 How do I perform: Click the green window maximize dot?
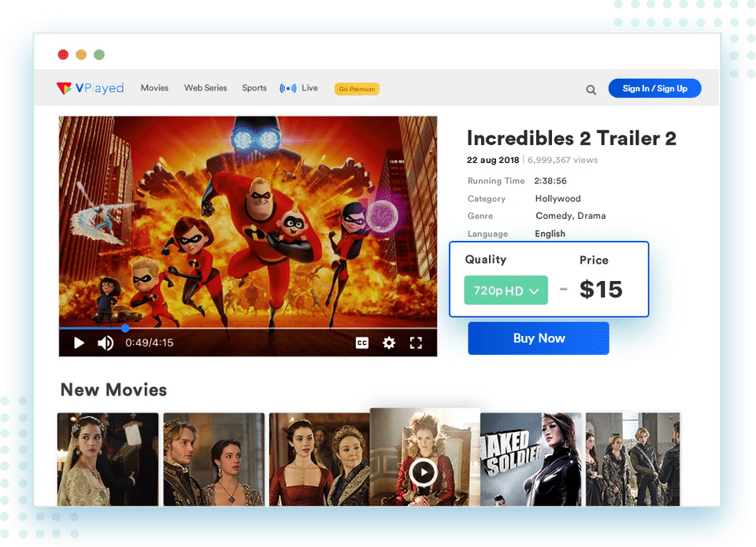click(99, 54)
